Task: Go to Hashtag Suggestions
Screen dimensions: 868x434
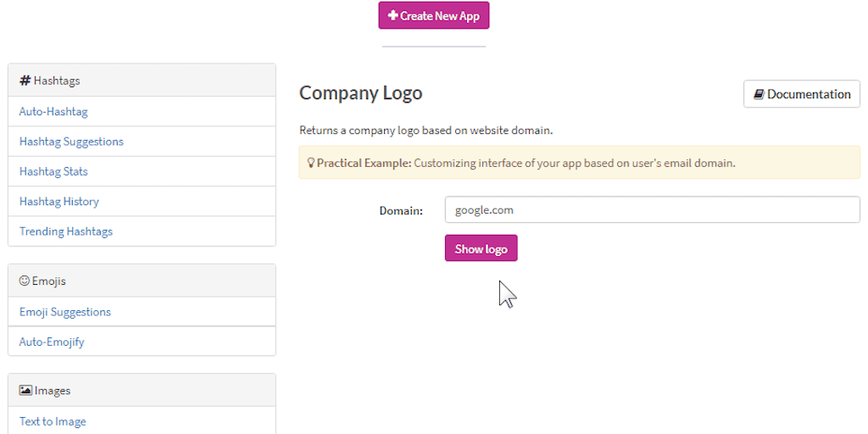Action: click(x=71, y=142)
